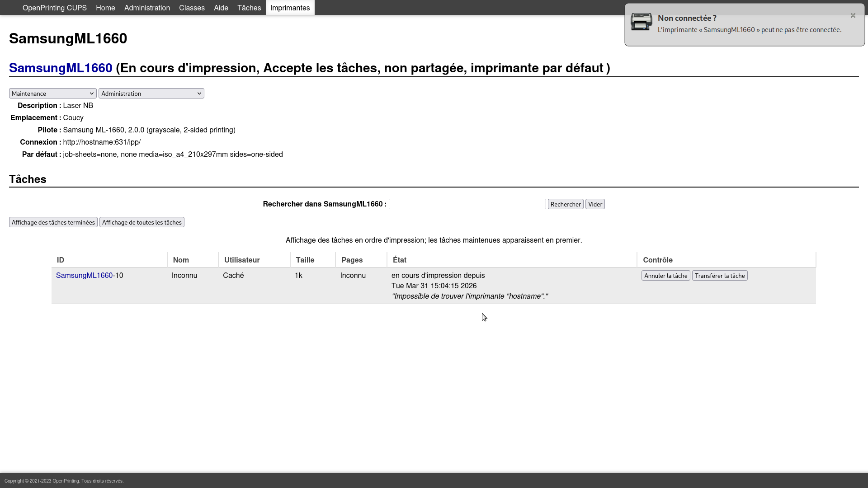Show completed jobs with 'Affichage des tâches terminées'

click(53, 222)
